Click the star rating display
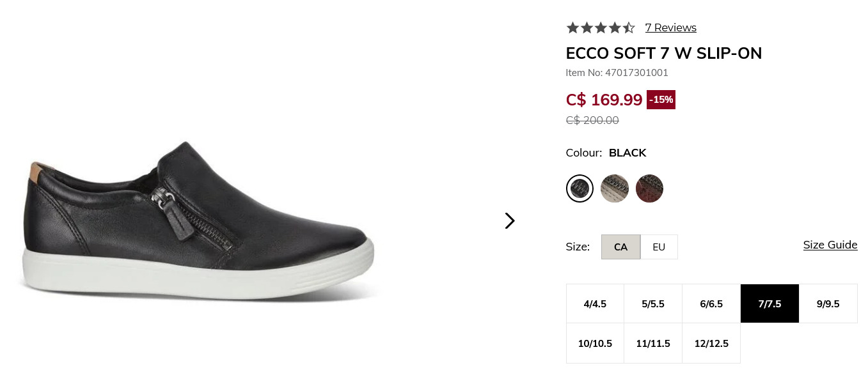868x368 pixels. tap(600, 27)
